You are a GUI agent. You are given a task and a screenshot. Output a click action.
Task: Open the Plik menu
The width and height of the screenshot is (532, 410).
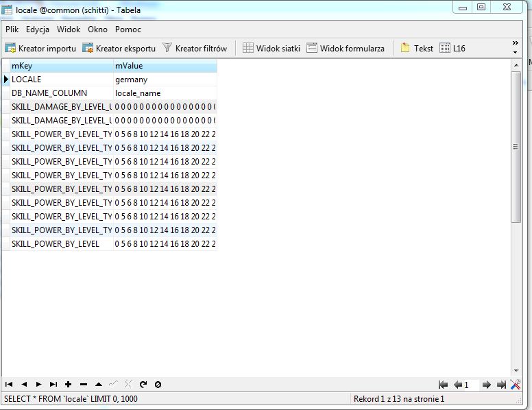click(x=12, y=29)
